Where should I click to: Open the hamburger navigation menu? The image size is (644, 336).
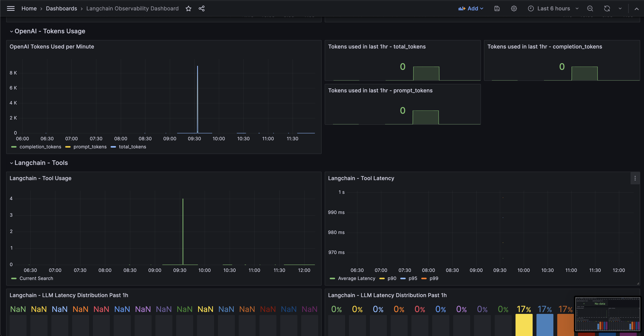point(11,8)
